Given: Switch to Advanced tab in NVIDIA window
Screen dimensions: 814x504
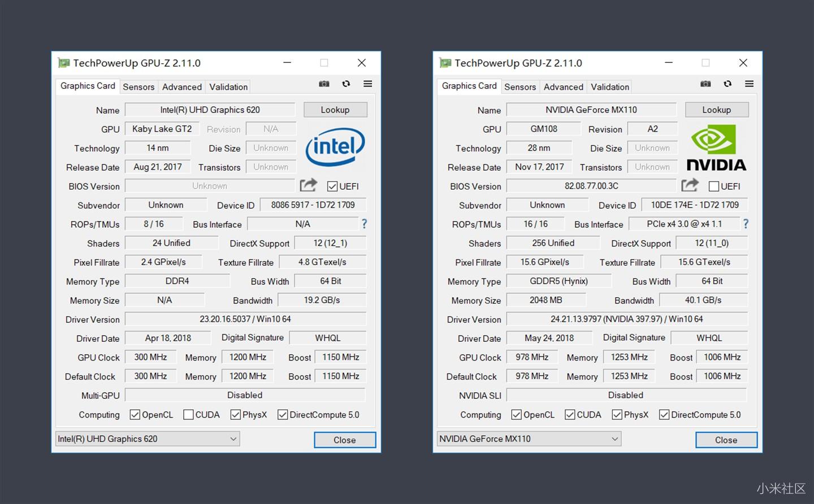Looking at the screenshot, I should 563,87.
